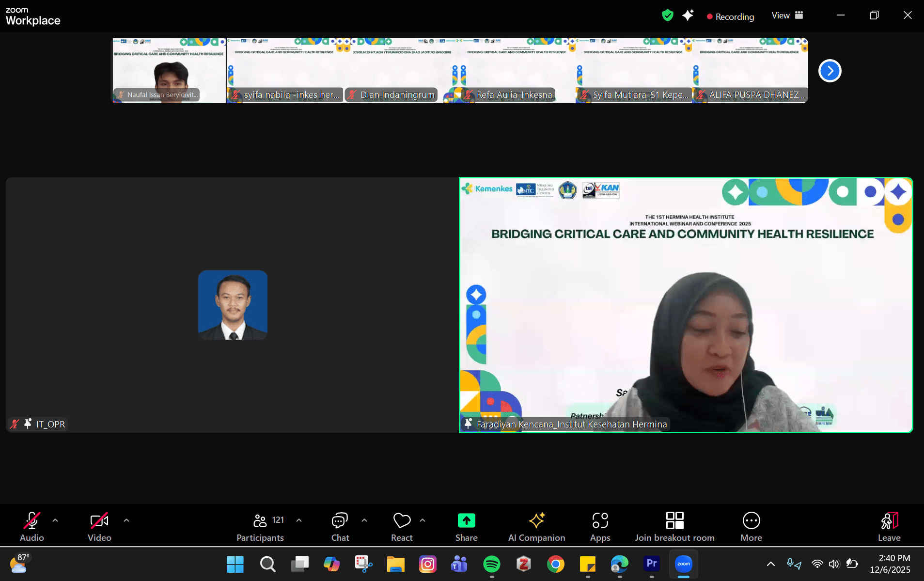This screenshot has height=581, width=924.
Task: Open the More options menu
Action: (751, 526)
